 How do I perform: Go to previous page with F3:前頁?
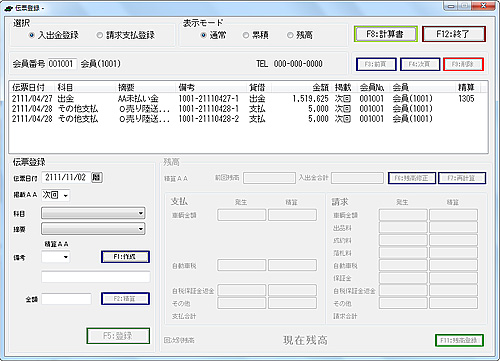376,64
